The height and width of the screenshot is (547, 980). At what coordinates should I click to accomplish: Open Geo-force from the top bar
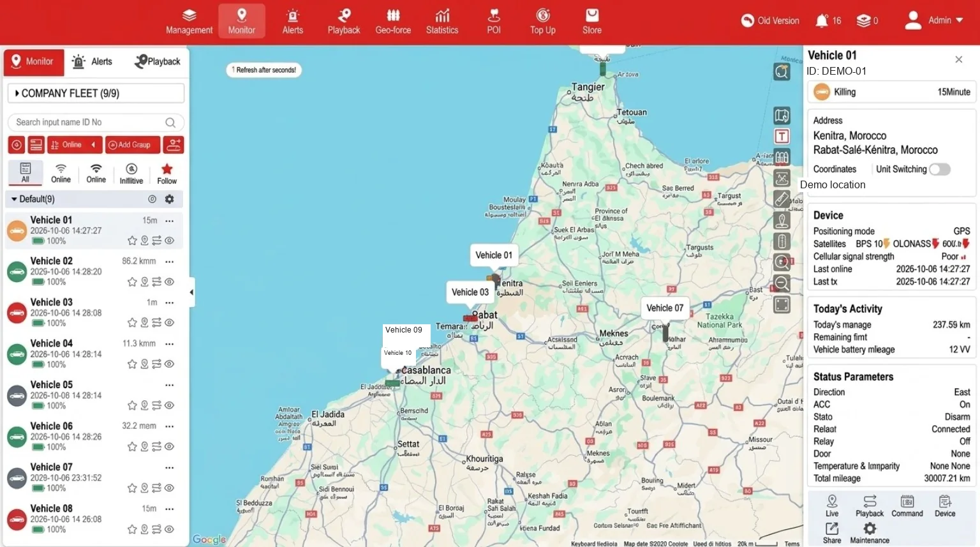[x=393, y=22]
